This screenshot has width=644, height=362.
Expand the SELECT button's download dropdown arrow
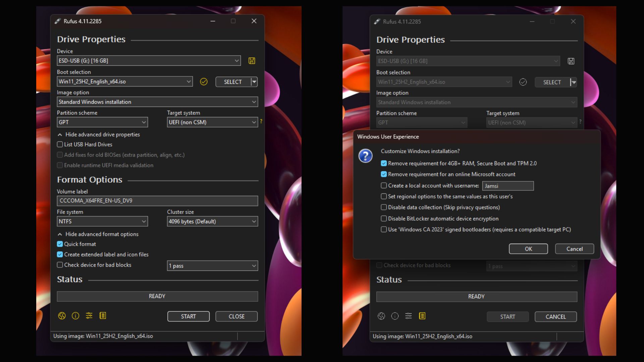[254, 81]
